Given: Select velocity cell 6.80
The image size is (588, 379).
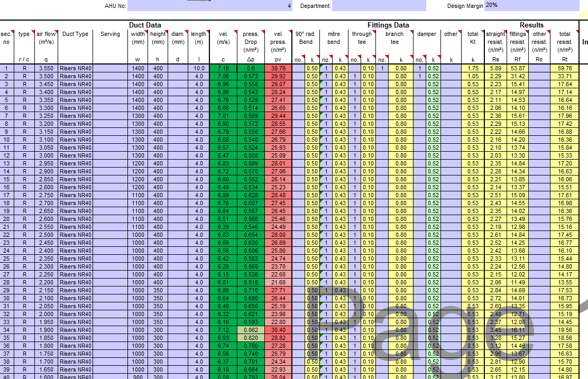Looking at the screenshot, I should (x=223, y=290).
